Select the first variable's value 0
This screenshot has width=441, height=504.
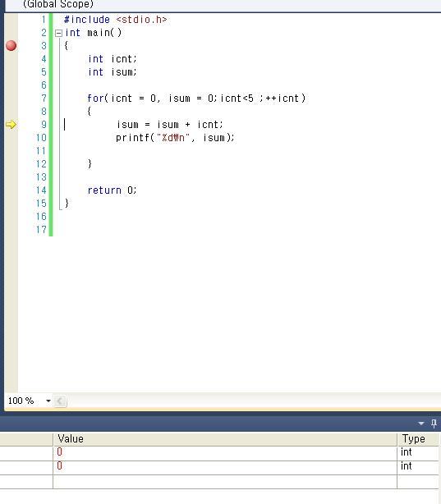[59, 452]
